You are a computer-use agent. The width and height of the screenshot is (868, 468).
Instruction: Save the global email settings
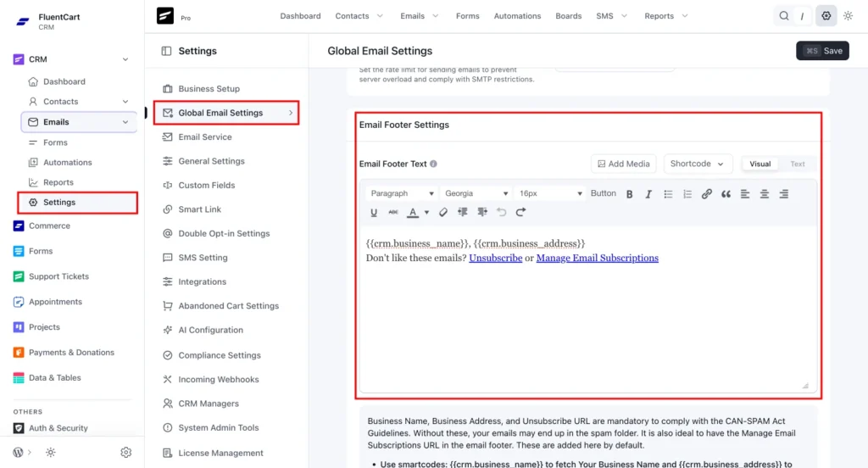pos(822,51)
